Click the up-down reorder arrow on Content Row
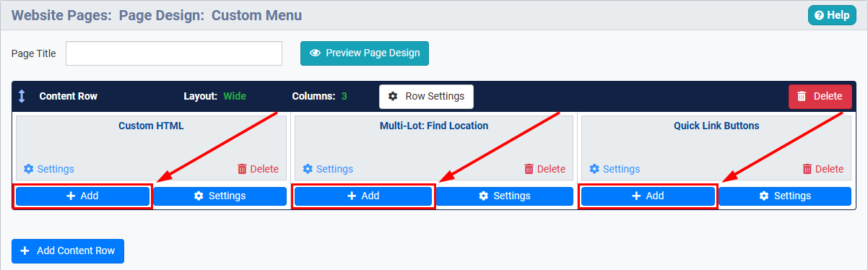 pyautogui.click(x=22, y=96)
